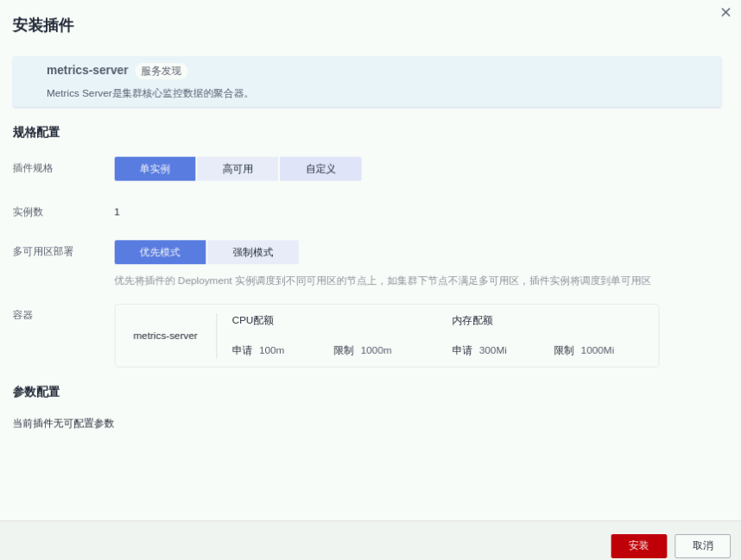Image resolution: width=741 pixels, height=560 pixels.
Task: Click the metrics-server container name
Action: pos(165,336)
